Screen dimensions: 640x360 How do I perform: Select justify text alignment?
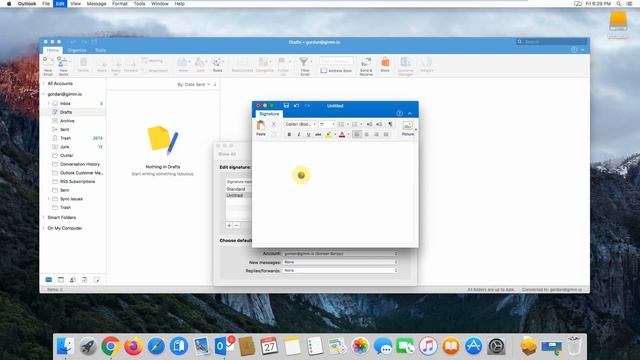[386, 134]
